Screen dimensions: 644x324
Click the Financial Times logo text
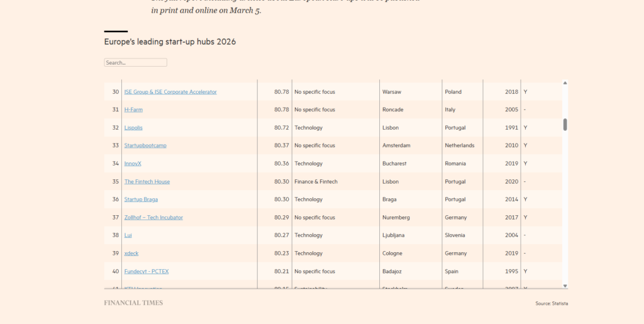[x=133, y=303]
